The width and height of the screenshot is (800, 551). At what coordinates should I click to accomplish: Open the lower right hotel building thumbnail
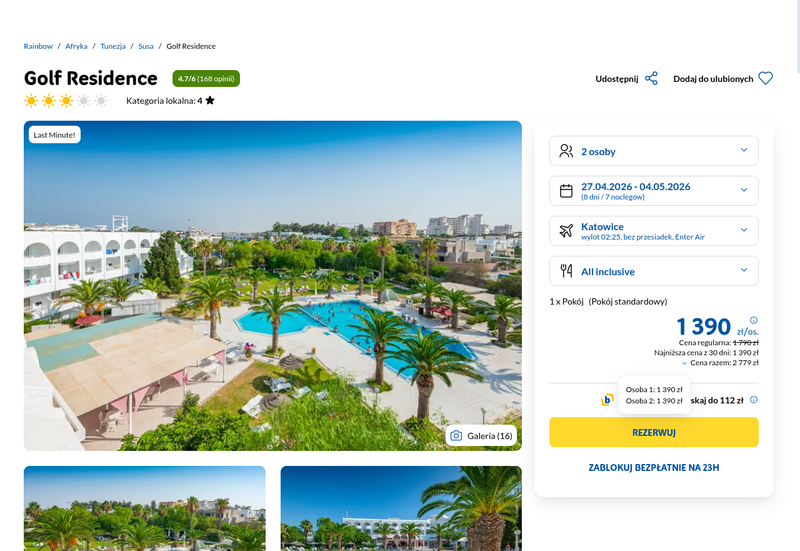(401, 508)
